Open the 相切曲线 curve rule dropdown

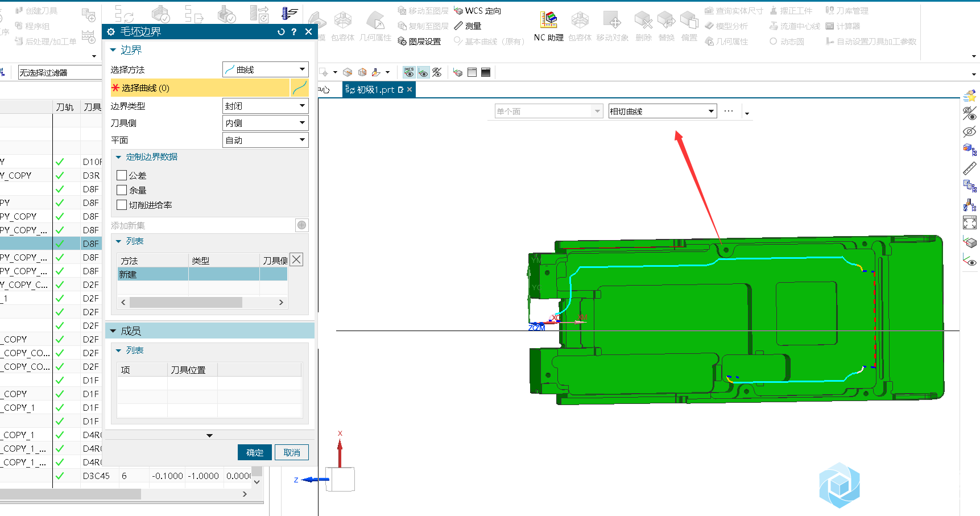pyautogui.click(x=663, y=111)
